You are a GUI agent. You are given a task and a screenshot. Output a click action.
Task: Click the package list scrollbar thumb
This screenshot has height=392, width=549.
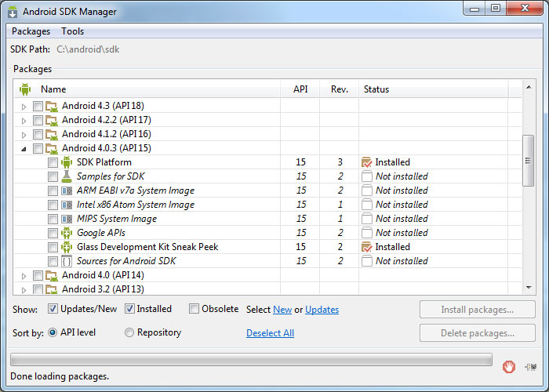[528, 161]
